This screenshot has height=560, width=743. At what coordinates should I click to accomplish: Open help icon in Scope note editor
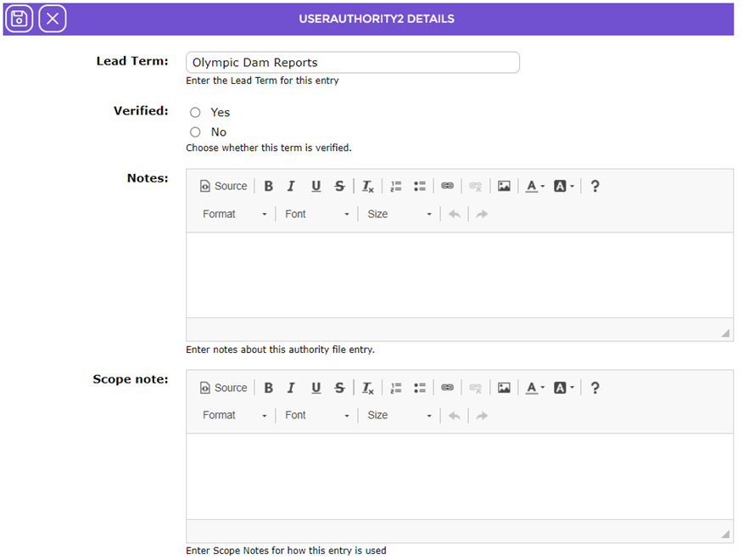(x=595, y=388)
